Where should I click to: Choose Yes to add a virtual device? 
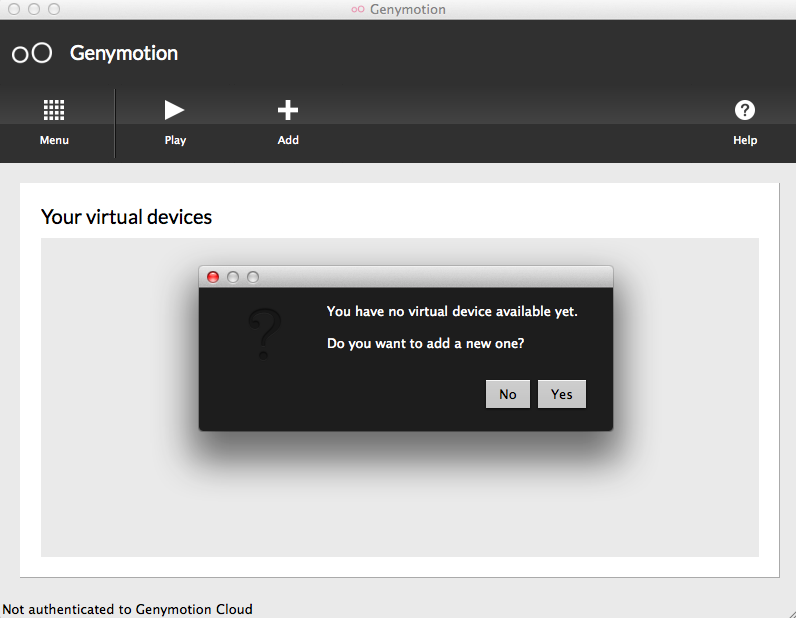click(x=561, y=394)
